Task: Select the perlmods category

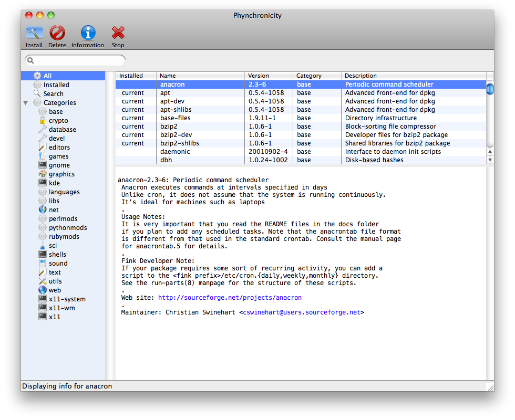Action: coord(63,219)
